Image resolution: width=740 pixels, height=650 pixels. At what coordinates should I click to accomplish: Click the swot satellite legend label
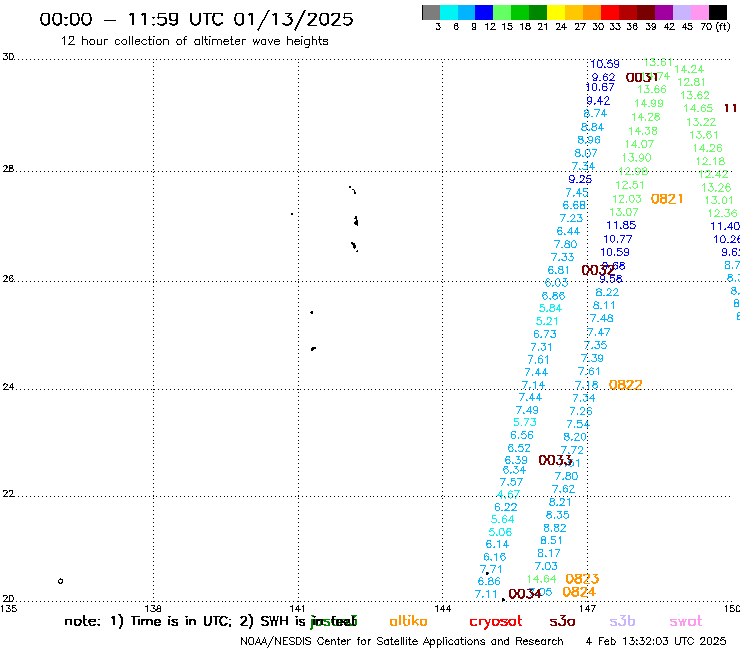pyautogui.click(x=686, y=621)
